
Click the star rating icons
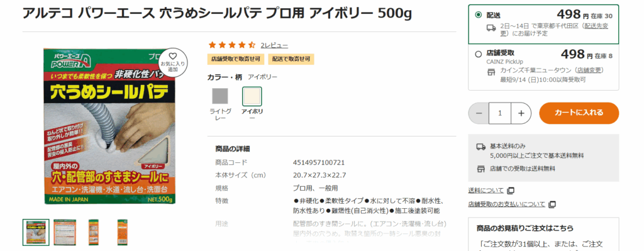pyautogui.click(x=232, y=45)
